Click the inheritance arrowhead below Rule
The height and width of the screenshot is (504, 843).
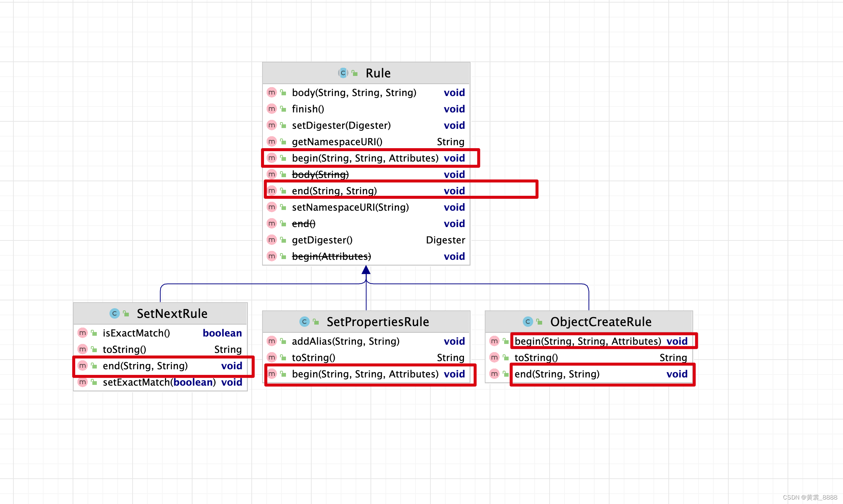[366, 269]
